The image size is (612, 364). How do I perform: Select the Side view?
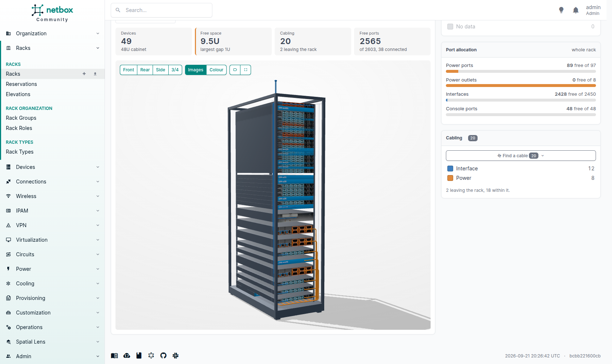[161, 70]
